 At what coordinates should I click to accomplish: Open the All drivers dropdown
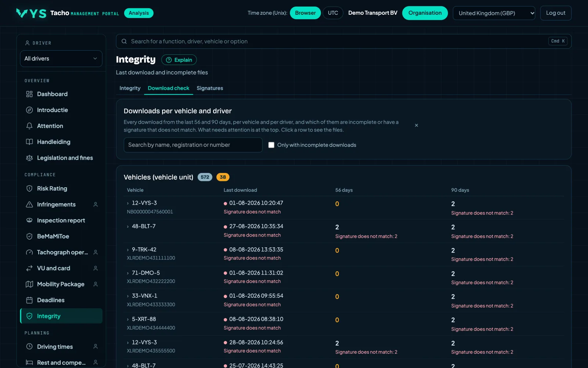(x=61, y=59)
